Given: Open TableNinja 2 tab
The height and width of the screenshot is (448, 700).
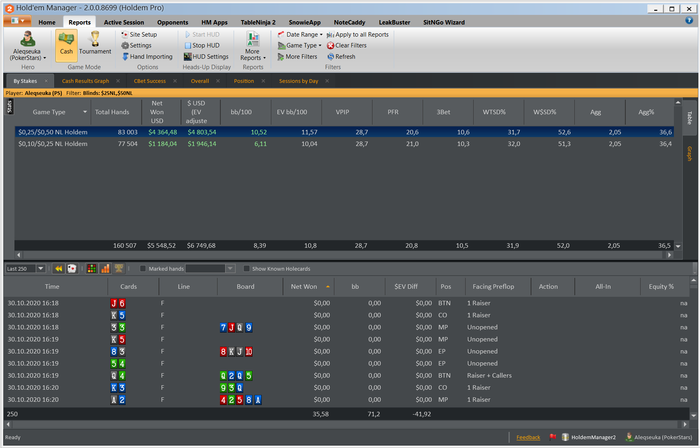Looking at the screenshot, I should pyautogui.click(x=258, y=22).
